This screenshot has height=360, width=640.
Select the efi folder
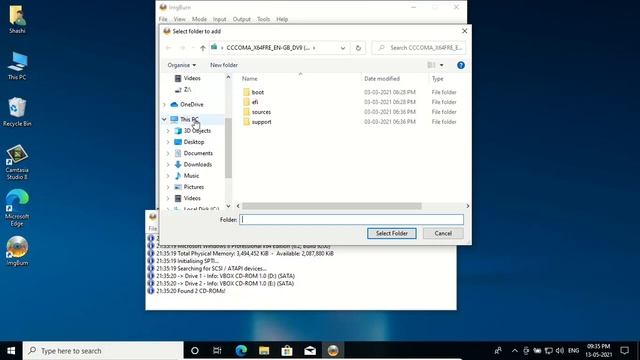(x=255, y=102)
